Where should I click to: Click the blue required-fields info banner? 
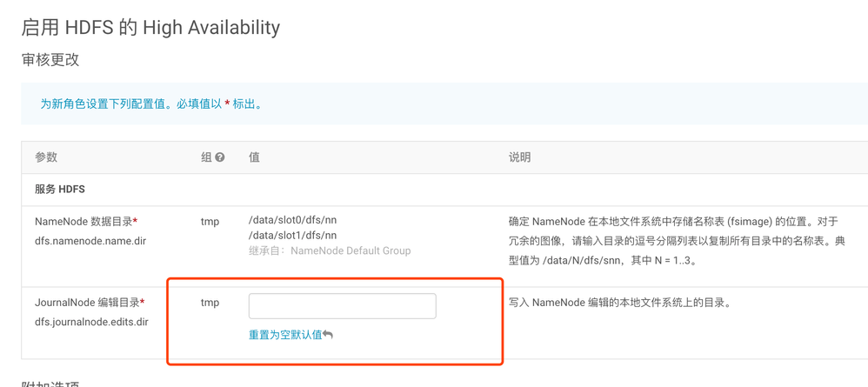[444, 104]
